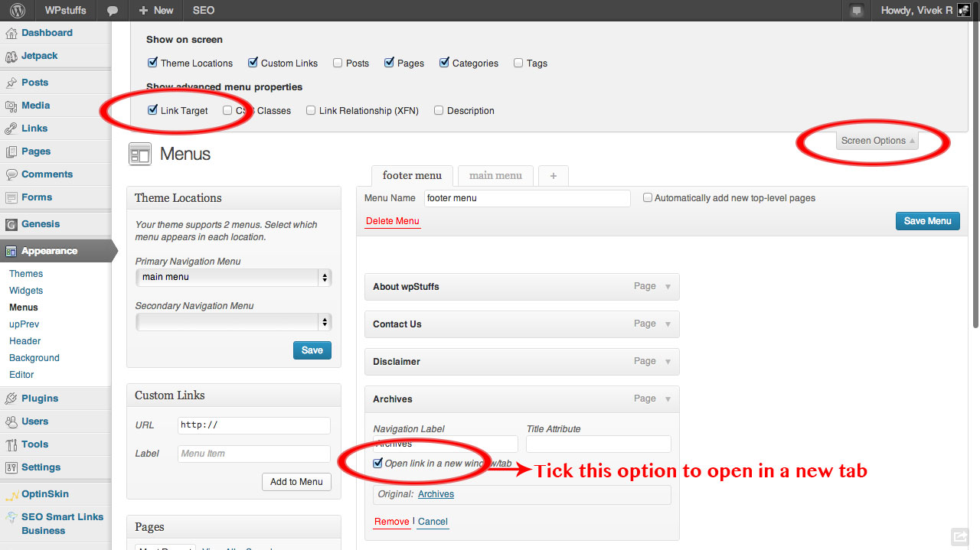Switch to the main menu tab

[495, 175]
